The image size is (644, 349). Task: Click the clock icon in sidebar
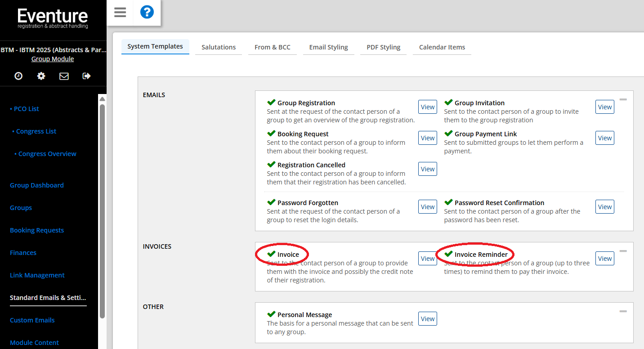pos(18,76)
